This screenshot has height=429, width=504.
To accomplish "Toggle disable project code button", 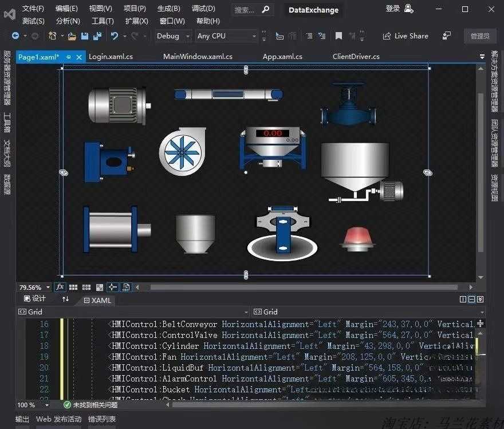I will point(126,287).
